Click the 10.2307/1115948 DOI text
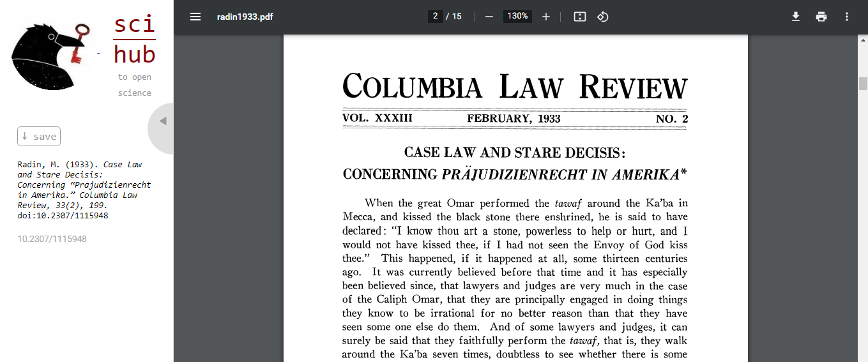 pyautogui.click(x=52, y=239)
